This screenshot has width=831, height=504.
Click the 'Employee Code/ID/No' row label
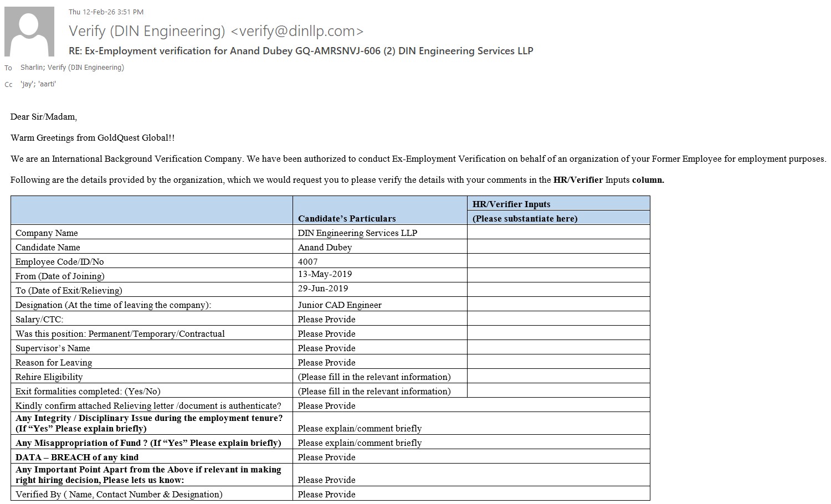(59, 261)
